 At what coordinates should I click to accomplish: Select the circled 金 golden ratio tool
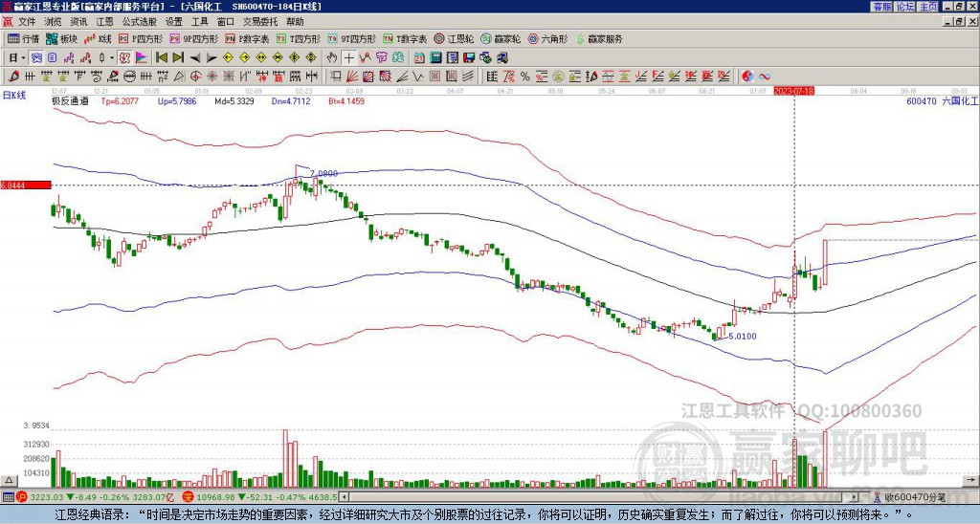coord(558,76)
